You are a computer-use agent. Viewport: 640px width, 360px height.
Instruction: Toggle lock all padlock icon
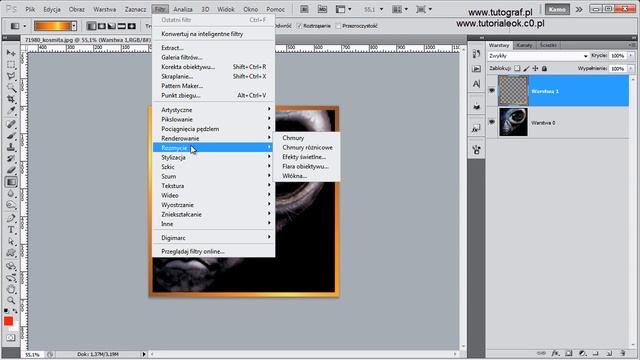544,69
